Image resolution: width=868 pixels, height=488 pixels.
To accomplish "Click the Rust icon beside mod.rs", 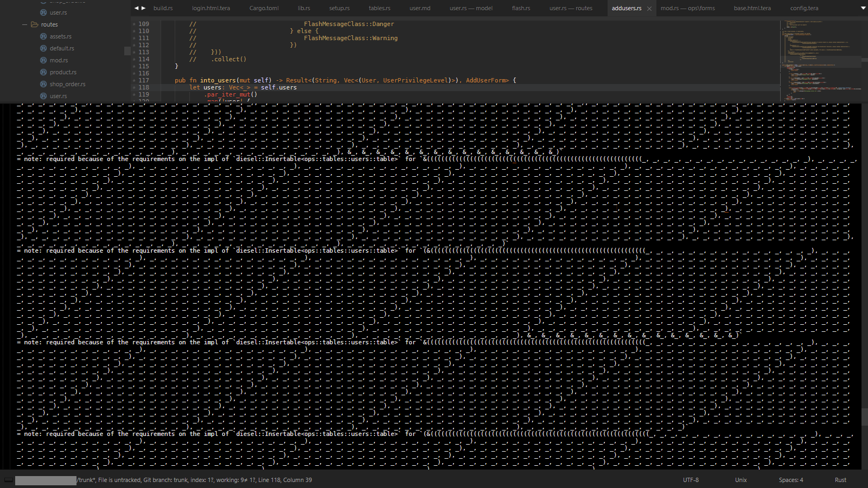I will coord(43,60).
